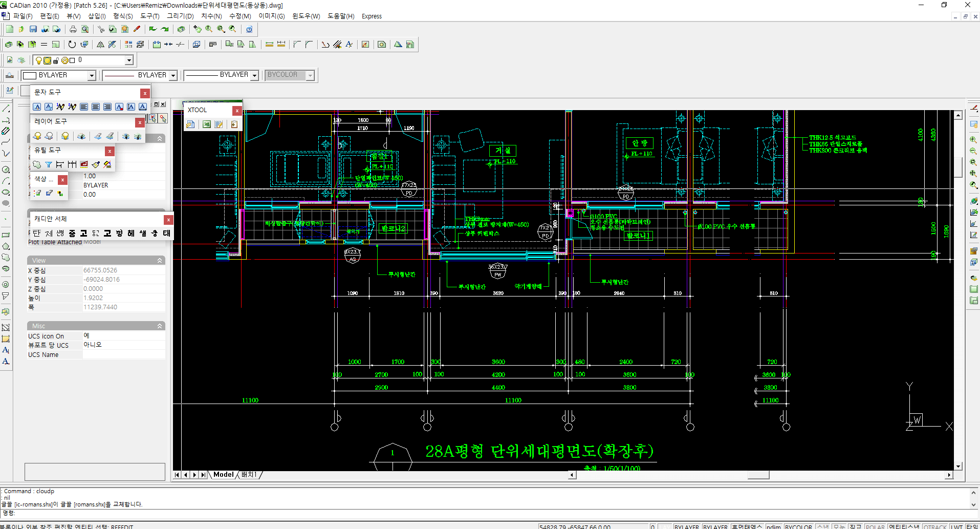Open the BYCOLOR plot style dropdown
This screenshot has height=529, width=980.
(310, 75)
